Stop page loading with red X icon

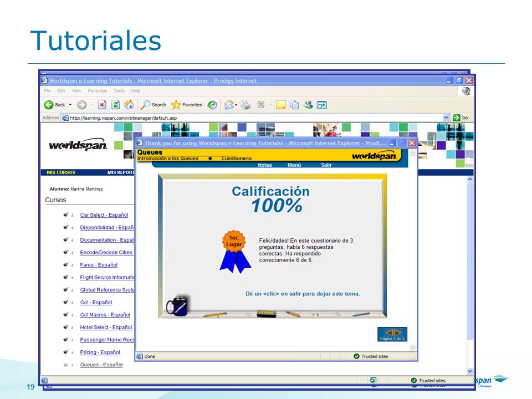[x=102, y=105]
